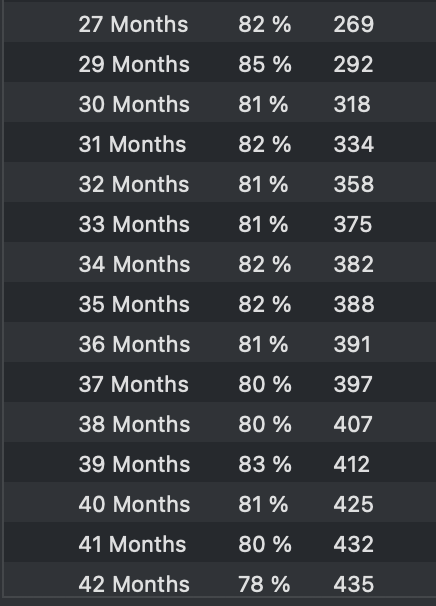The height and width of the screenshot is (606, 436).
Task: Select the 29 Months row
Action: (x=220, y=64)
